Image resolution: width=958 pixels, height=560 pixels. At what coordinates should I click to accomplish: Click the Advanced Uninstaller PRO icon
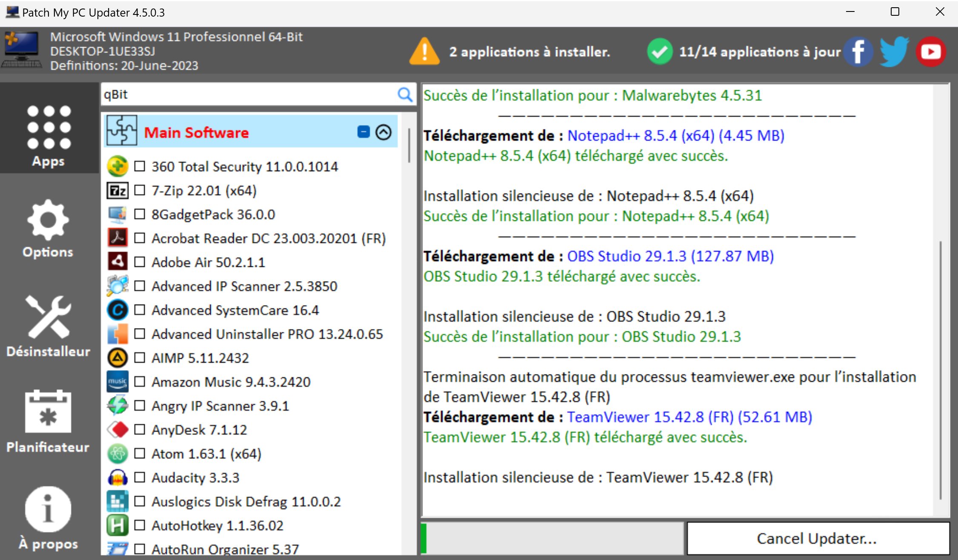pyautogui.click(x=117, y=334)
